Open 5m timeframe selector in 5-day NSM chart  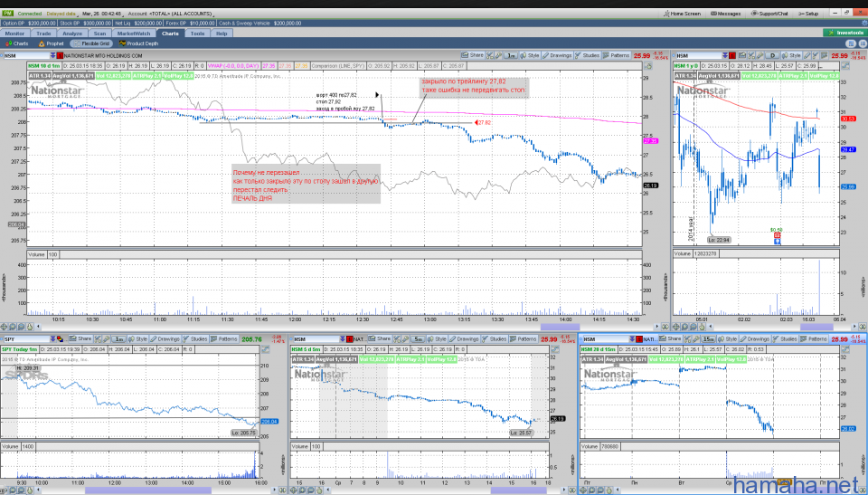click(418, 338)
